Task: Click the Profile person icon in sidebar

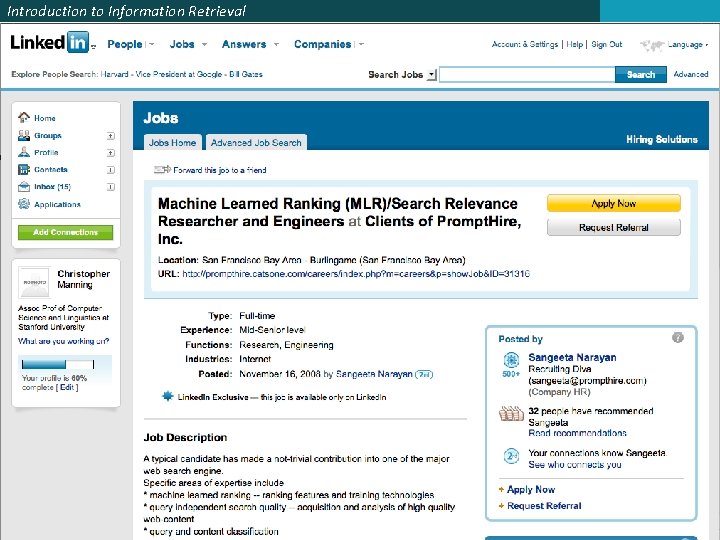Action: [x=24, y=152]
